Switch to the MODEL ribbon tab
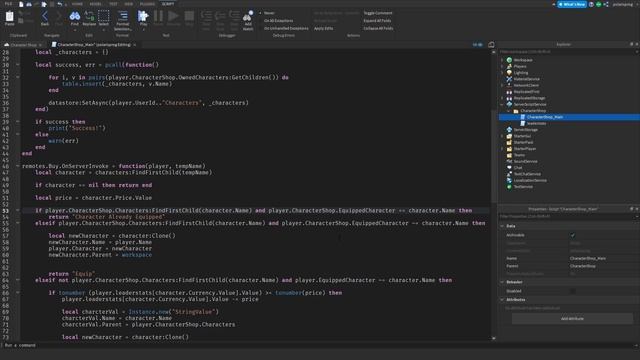Image resolution: width=640 pixels, height=360 pixels. (96, 4)
